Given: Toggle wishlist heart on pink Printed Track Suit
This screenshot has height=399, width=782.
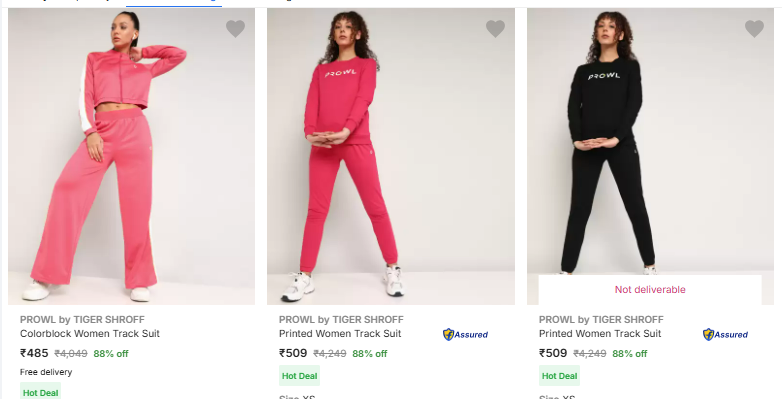Looking at the screenshot, I should 495,28.
